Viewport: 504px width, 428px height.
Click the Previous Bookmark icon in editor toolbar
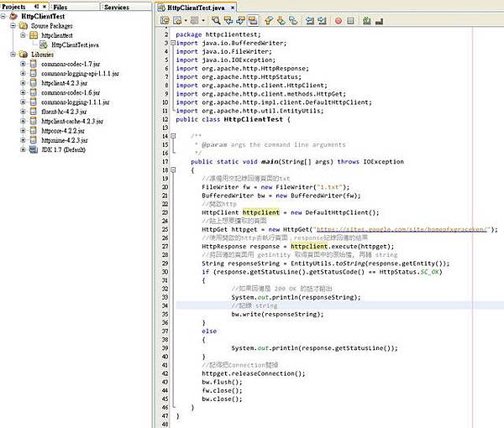point(269,19)
